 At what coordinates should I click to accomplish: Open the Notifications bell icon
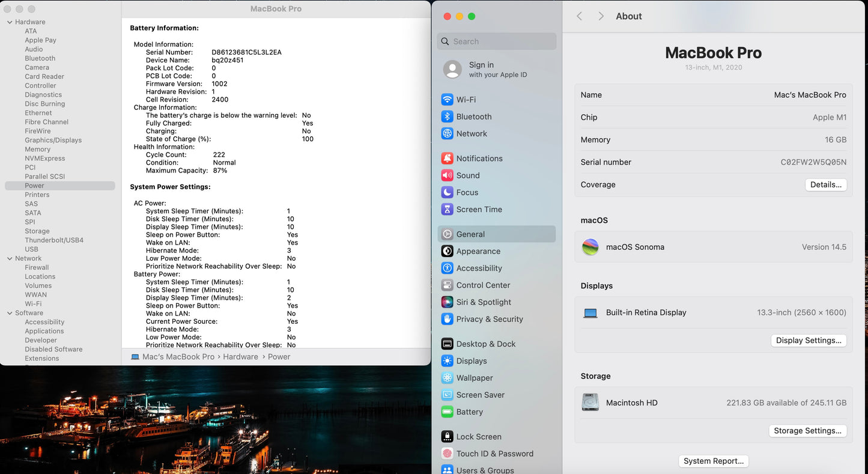[447, 159]
